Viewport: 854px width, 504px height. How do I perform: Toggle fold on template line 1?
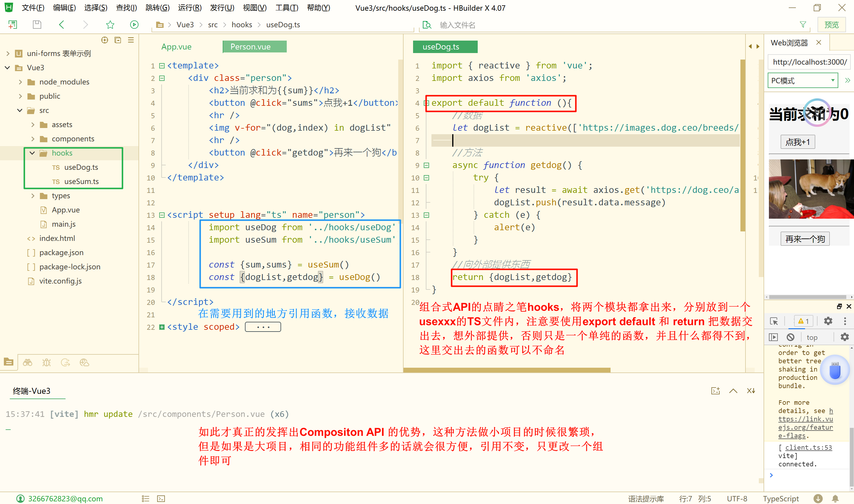(162, 65)
